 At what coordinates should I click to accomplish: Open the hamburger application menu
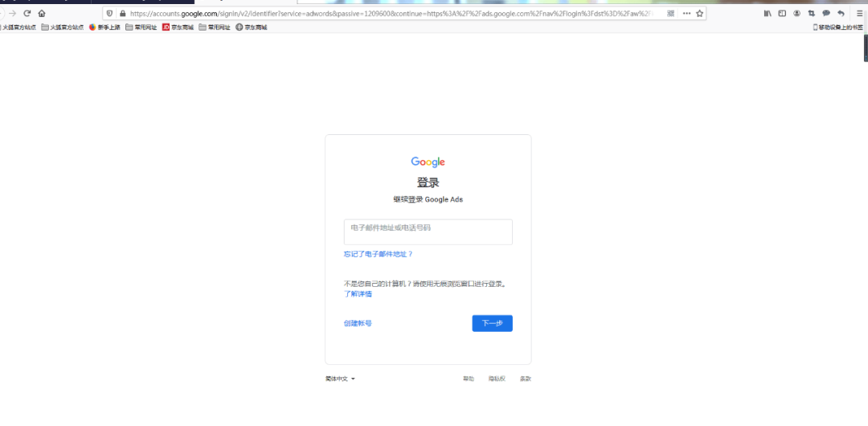coord(860,14)
